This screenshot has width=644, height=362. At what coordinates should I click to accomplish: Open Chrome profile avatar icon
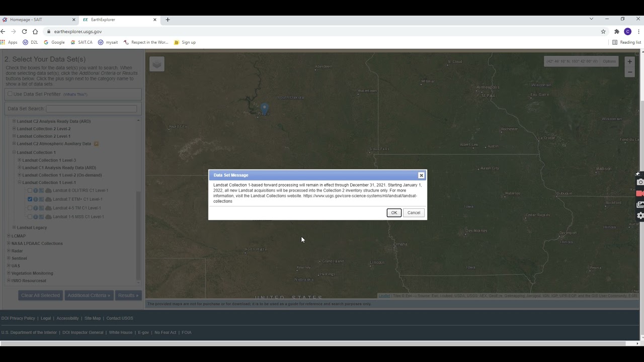pyautogui.click(x=627, y=31)
